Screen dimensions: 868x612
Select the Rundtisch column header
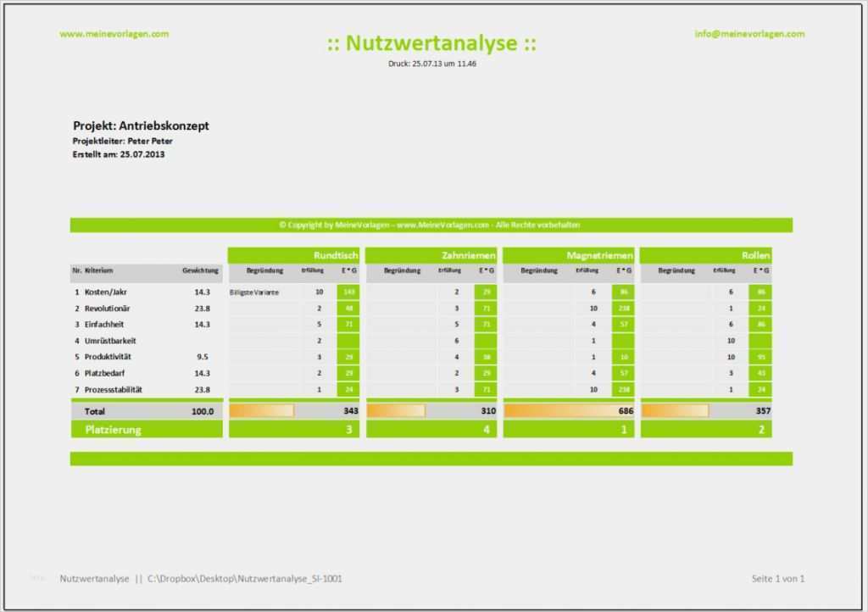[337, 255]
